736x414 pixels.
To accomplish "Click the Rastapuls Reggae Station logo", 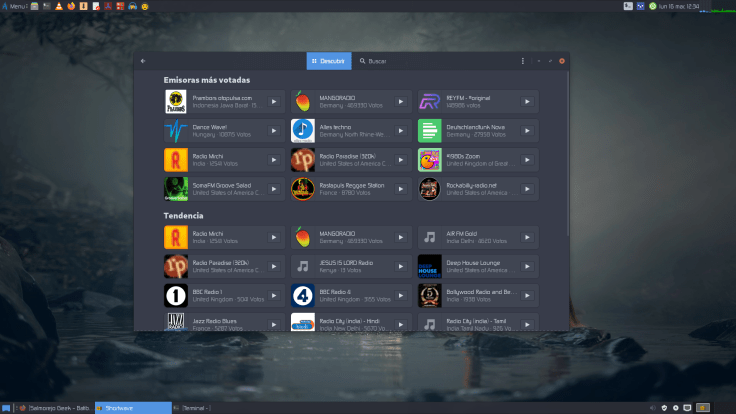I will point(303,189).
